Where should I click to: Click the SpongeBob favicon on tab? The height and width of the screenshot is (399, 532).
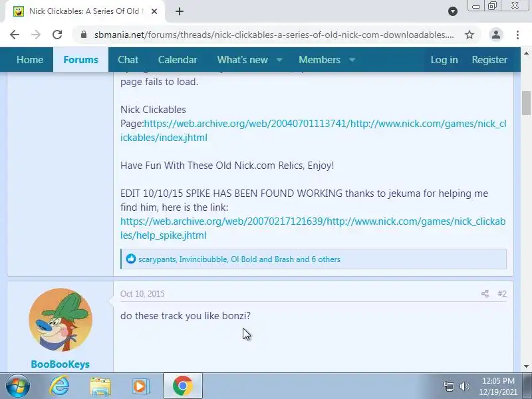19,11
